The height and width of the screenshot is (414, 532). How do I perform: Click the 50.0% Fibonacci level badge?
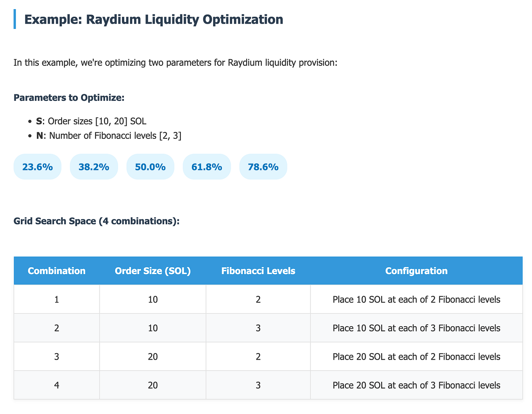click(150, 167)
